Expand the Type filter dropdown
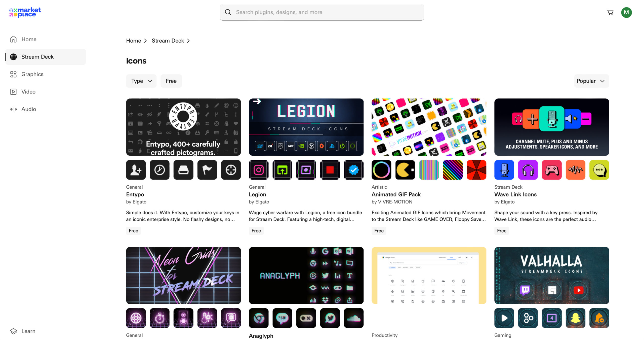This screenshot has width=644, height=340. tap(141, 81)
